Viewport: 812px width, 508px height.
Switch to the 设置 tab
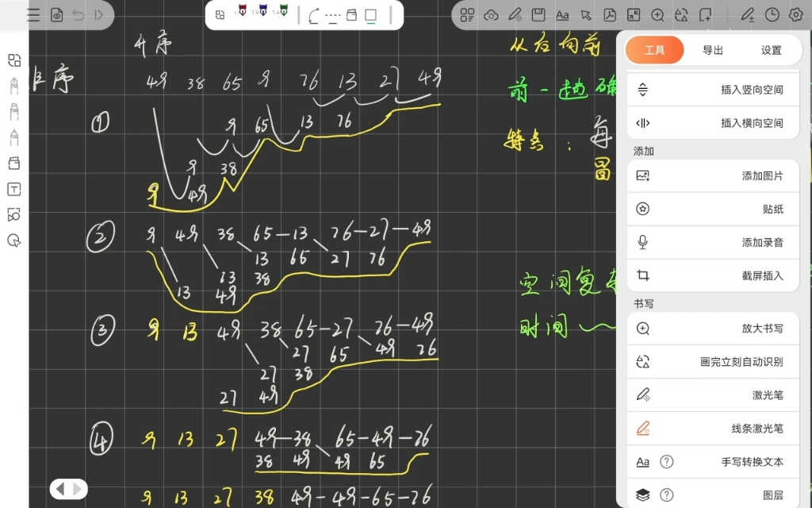pos(773,49)
